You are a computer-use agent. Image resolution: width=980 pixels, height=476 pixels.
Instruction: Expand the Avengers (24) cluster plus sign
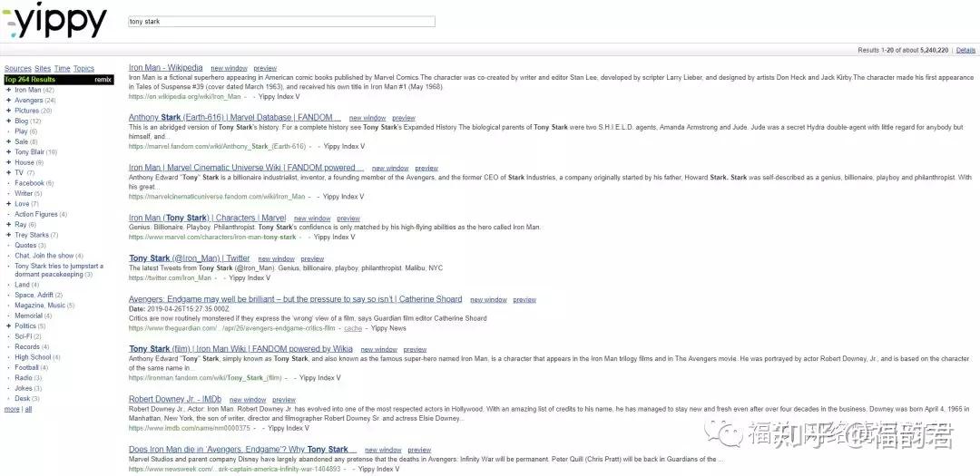(8, 100)
